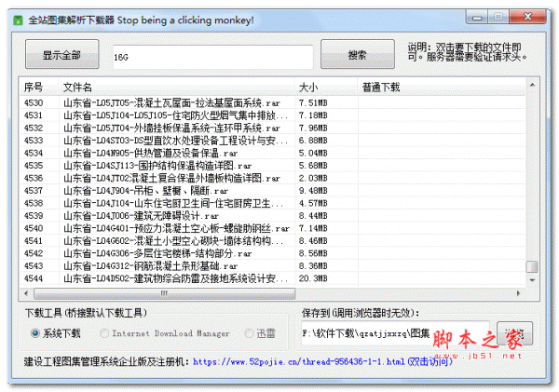
Task: Select row 4533 L04ST03 DS型直饮水处理设备
Action: (x=273, y=141)
